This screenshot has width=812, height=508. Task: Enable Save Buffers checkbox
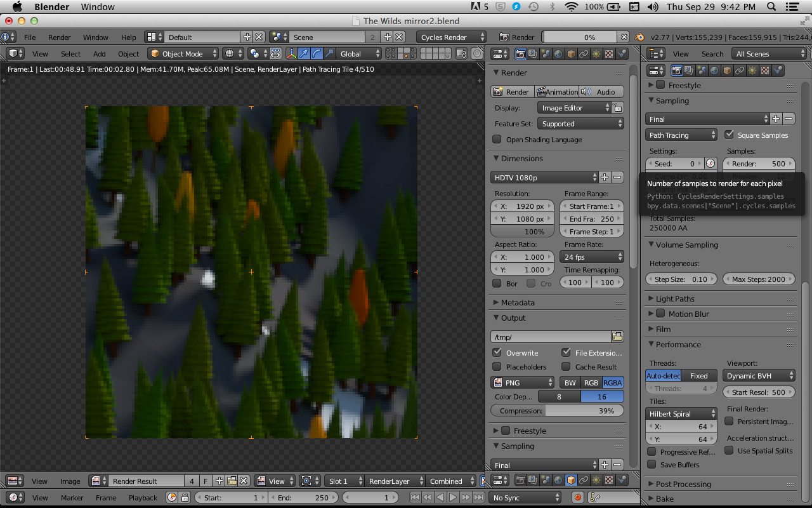[x=652, y=464]
